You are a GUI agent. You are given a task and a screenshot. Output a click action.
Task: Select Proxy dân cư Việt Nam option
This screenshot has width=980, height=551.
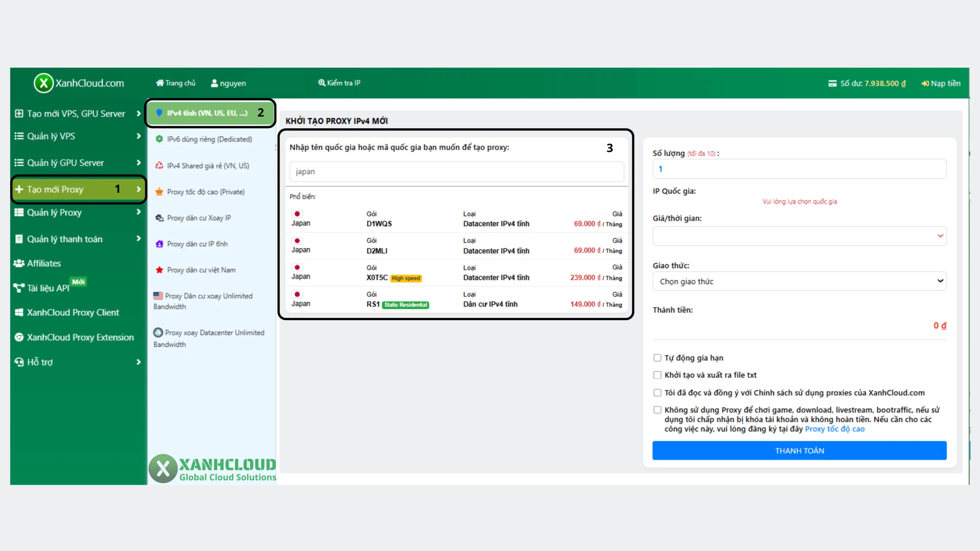201,270
